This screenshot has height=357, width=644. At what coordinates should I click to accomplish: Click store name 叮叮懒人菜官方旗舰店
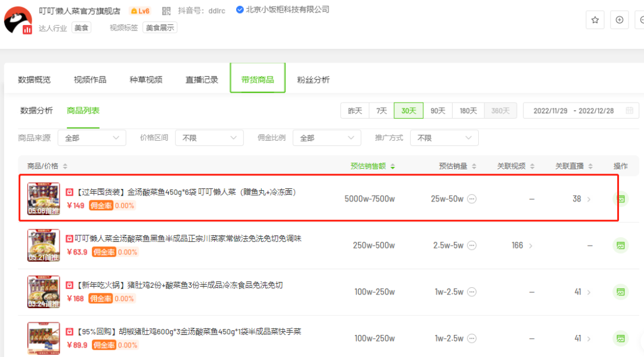pyautogui.click(x=80, y=11)
